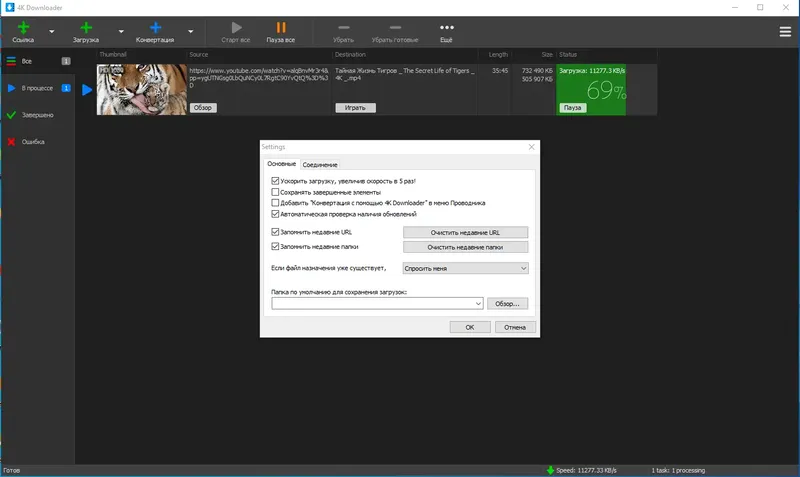Click the Загрузка green plus icon

point(86,28)
